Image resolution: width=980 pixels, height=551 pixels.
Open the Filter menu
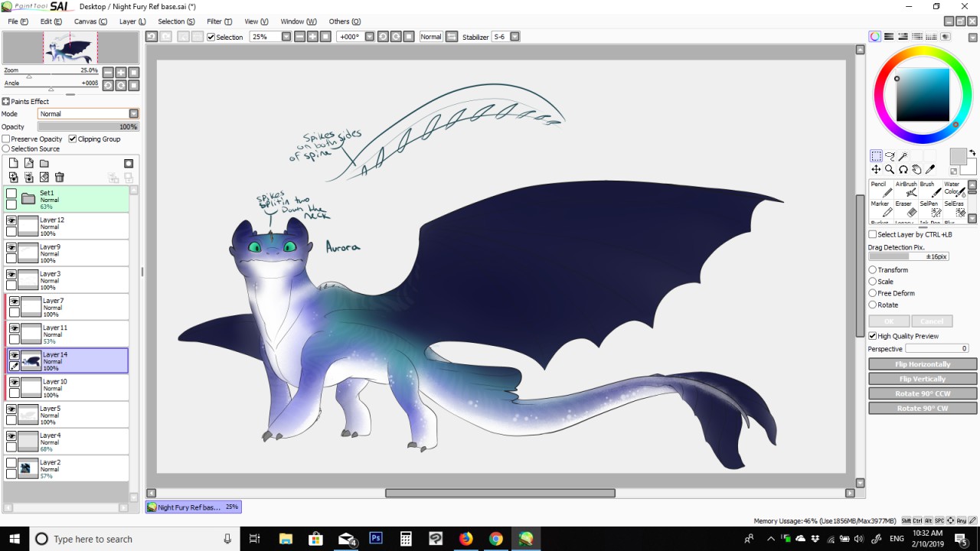coord(220,21)
